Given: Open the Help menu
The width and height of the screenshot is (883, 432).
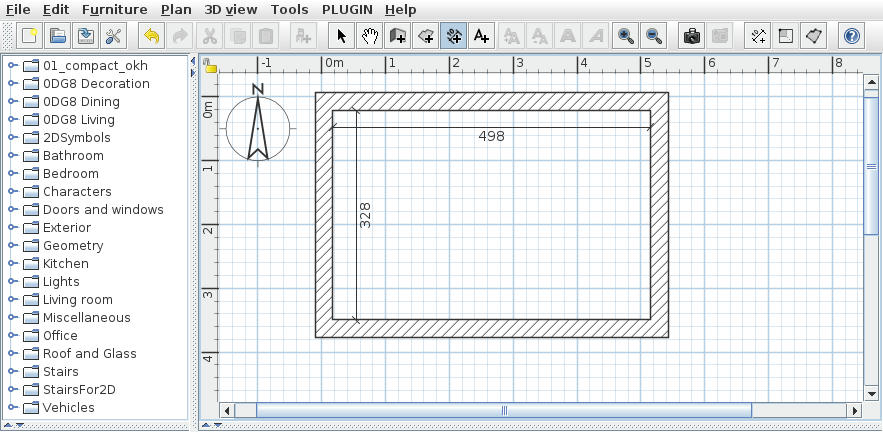Looking at the screenshot, I should coord(400,10).
